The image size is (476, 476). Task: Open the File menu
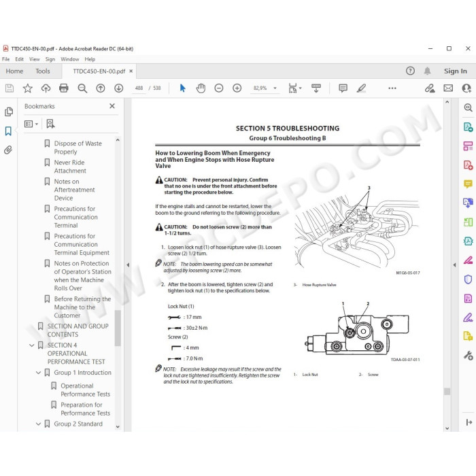[x=5, y=59]
